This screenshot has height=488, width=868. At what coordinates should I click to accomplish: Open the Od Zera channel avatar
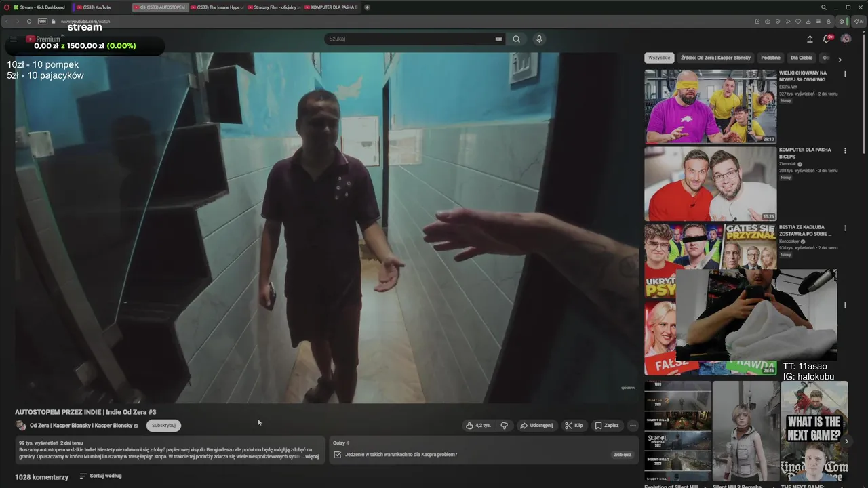click(21, 426)
